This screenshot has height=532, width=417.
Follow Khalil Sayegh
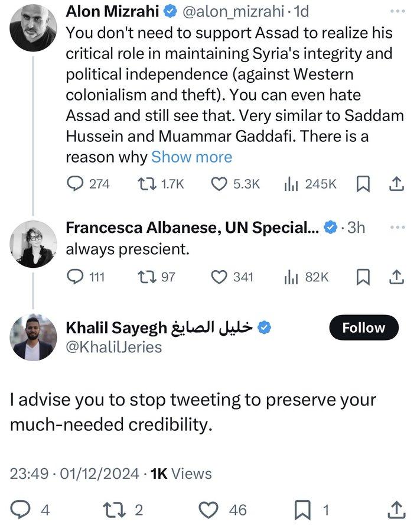click(x=363, y=327)
